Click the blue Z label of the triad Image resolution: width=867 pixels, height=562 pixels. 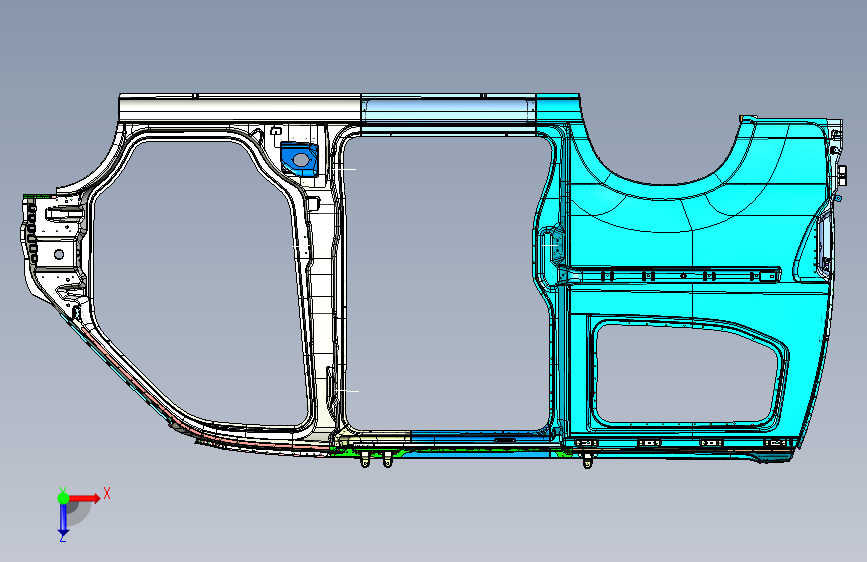(63, 538)
